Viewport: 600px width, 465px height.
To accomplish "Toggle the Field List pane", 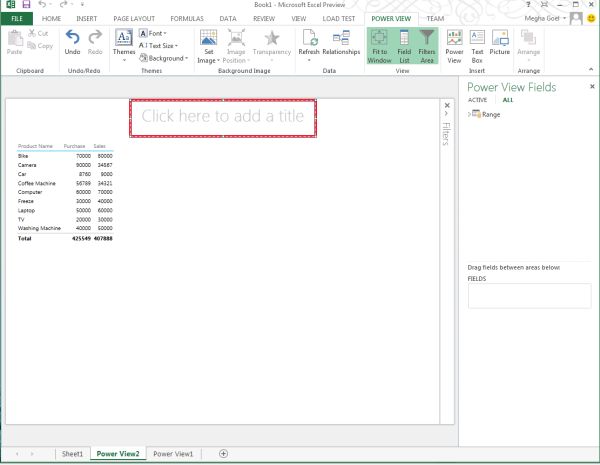I will coord(404,46).
